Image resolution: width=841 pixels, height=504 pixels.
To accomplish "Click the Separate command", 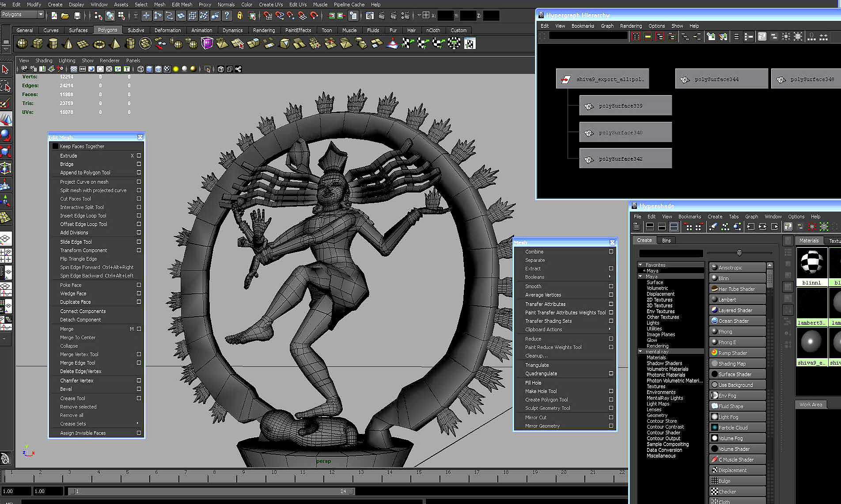I will coord(535,260).
